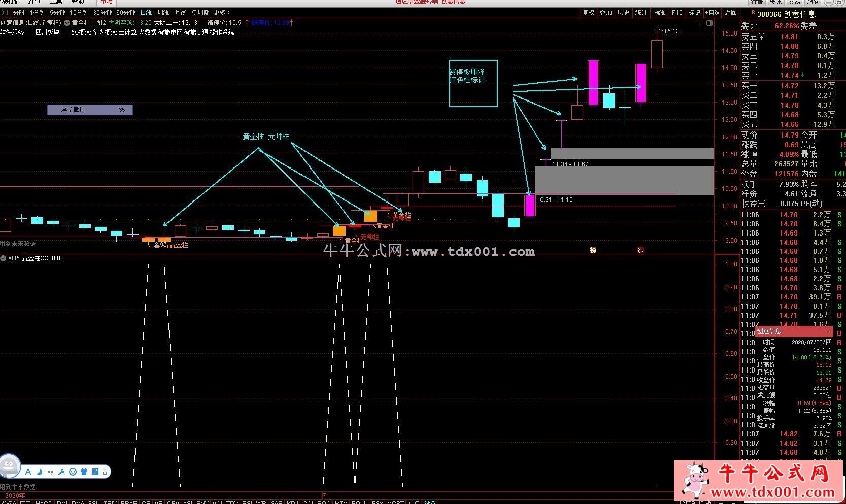
Task: Switch to 月线 monthly chart
Action: pyautogui.click(x=181, y=13)
